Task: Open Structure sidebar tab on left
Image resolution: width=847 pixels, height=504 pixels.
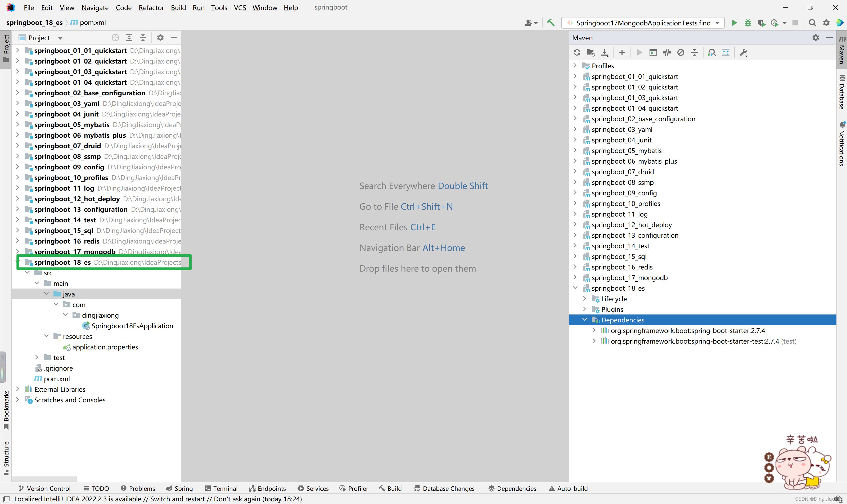Action: 6,458
